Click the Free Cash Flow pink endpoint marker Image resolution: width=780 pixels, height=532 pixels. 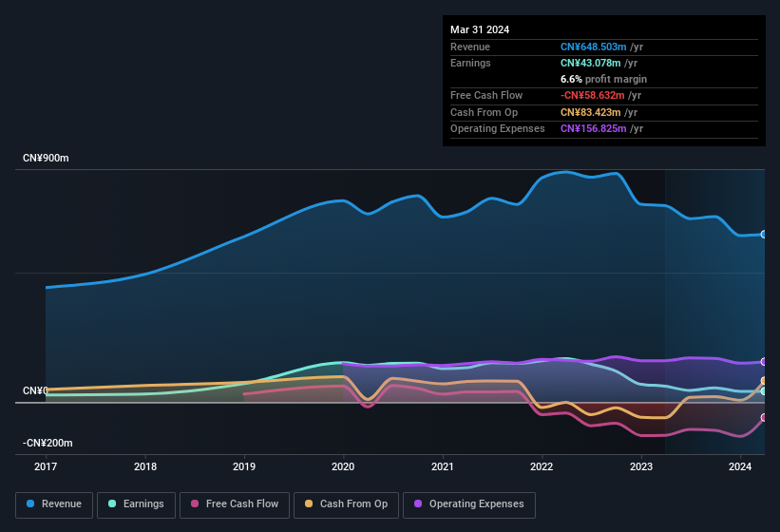(x=764, y=418)
